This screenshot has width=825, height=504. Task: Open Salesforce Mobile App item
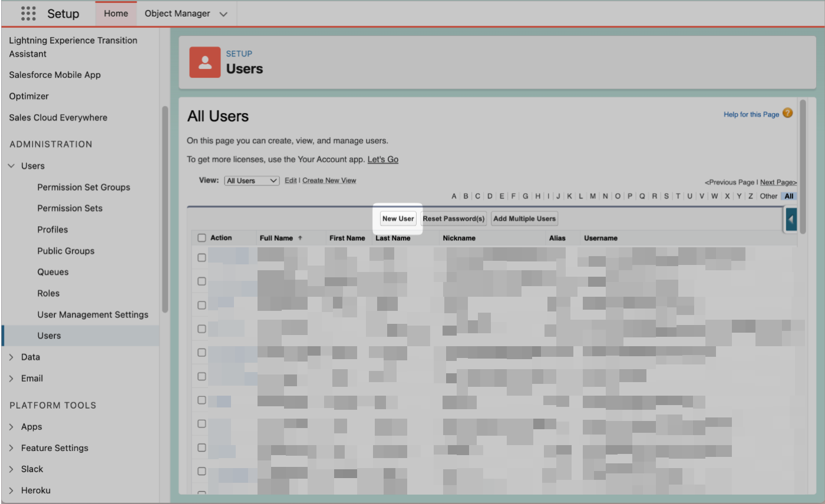tap(55, 75)
